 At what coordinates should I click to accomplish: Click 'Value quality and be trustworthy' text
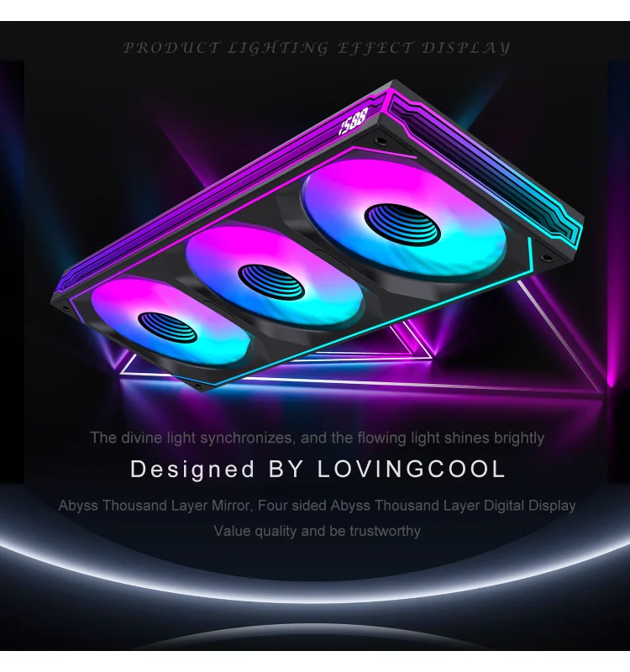pos(318,531)
